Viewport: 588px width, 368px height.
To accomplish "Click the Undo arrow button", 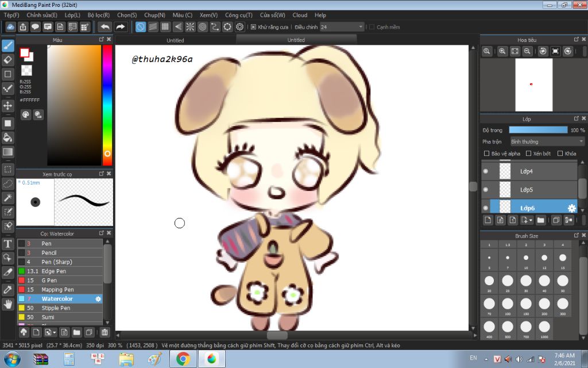I will click(106, 26).
